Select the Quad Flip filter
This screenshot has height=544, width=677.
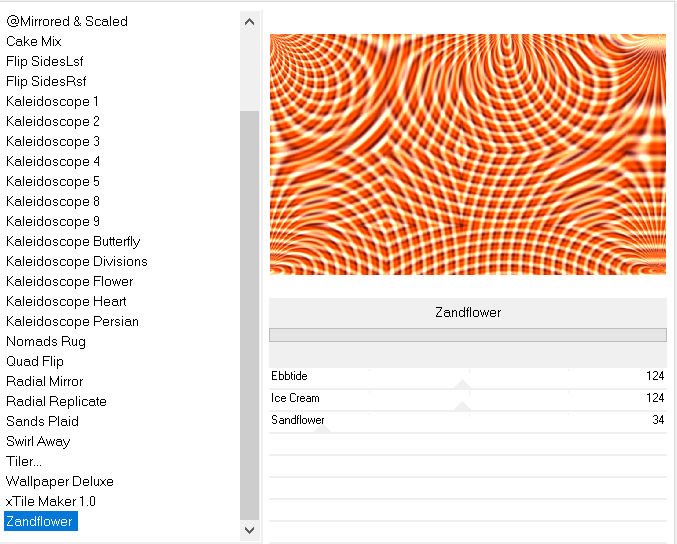[x=35, y=361]
